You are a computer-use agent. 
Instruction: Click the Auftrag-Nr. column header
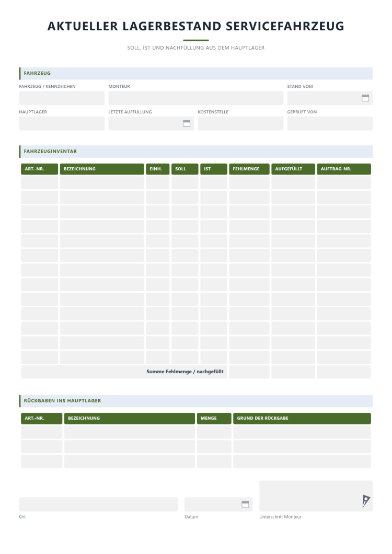[344, 169]
